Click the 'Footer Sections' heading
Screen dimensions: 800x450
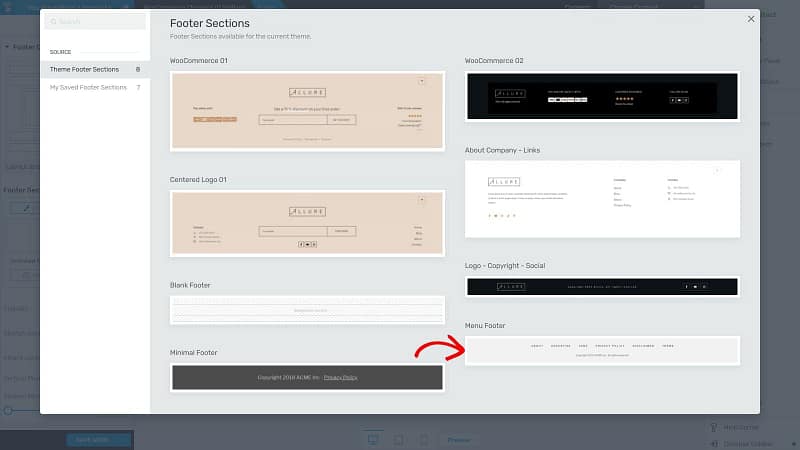pos(210,23)
